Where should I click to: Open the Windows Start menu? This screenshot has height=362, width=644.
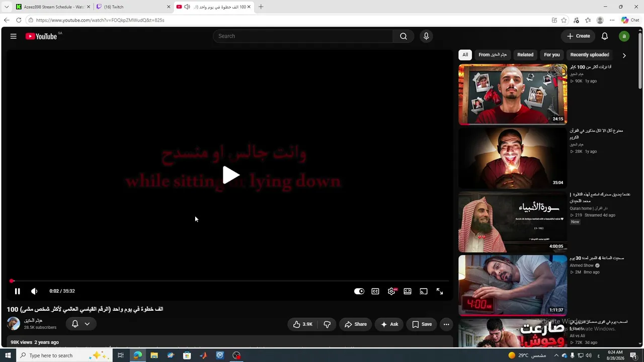8,355
